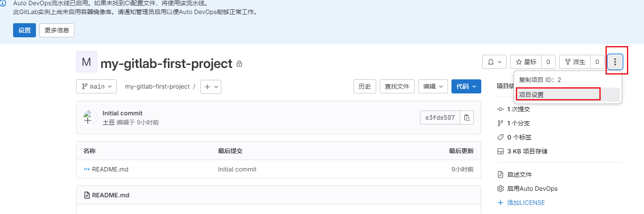
Task: Choose 复制项目 ID: 2 menu item
Action: tap(540, 80)
